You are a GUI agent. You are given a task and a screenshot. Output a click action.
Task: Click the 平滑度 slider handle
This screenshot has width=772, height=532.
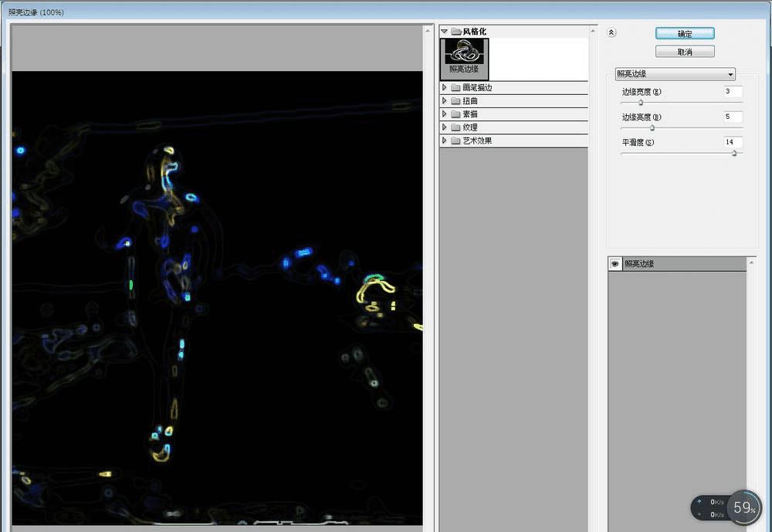[x=734, y=153]
